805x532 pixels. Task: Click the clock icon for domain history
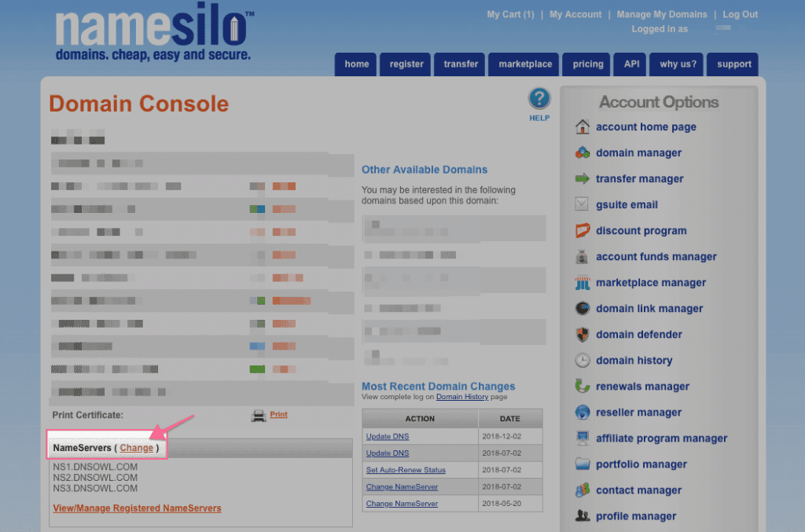click(x=583, y=360)
